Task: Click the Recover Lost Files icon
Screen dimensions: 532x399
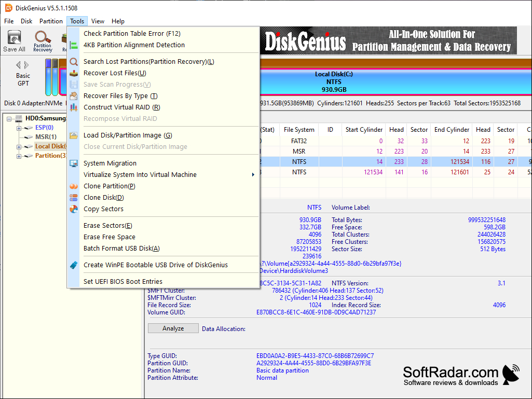Action: pyautogui.click(x=74, y=73)
